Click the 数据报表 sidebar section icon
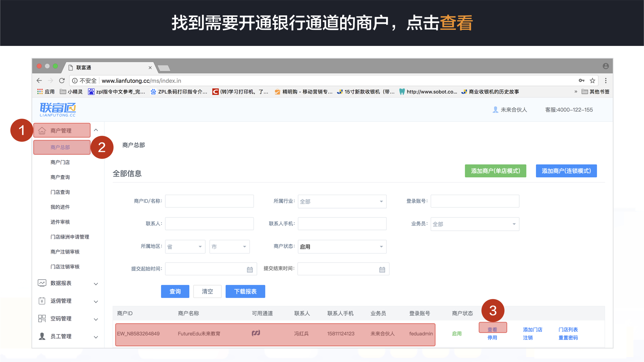Image resolution: width=644 pixels, height=362 pixels. point(41,282)
